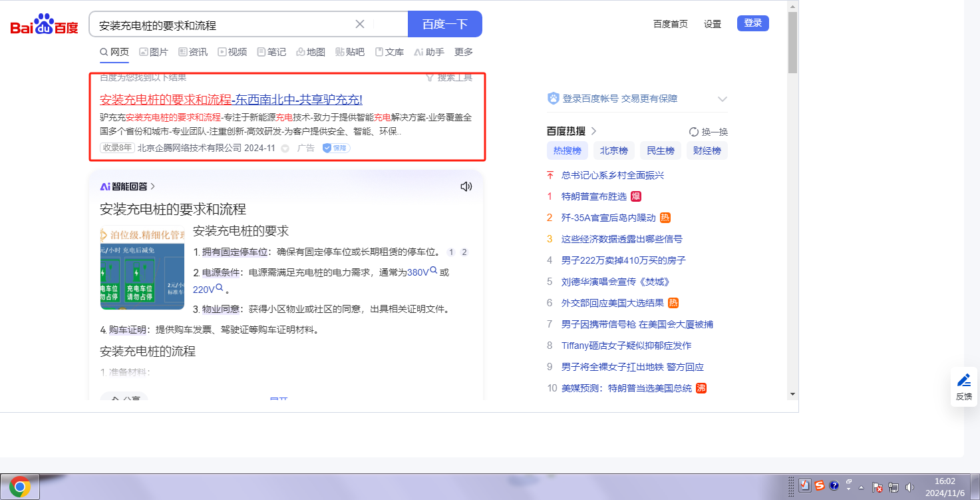980x500 pixels.
Task: Click the Sogou input method tray icon
Action: pos(820,485)
